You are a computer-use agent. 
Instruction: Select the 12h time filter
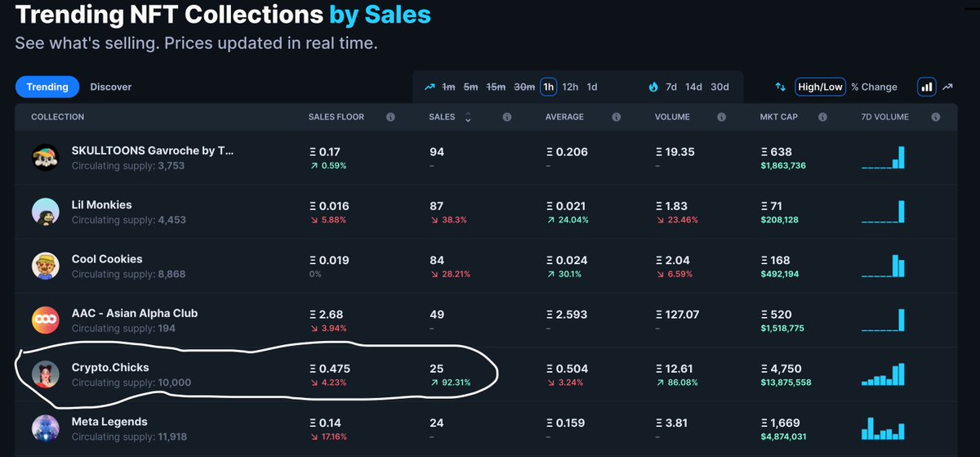(x=570, y=87)
